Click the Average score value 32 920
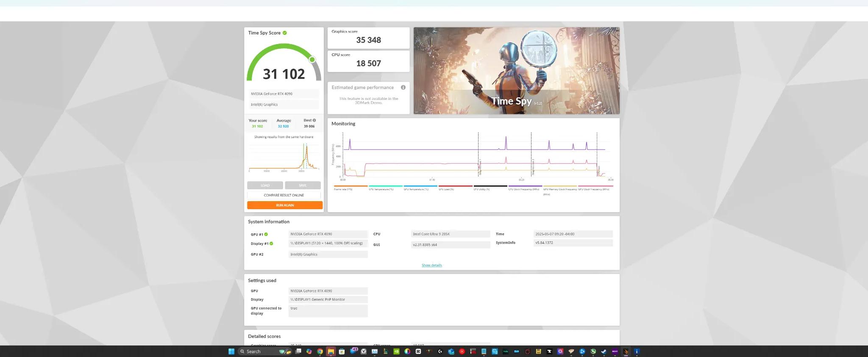 click(283, 126)
